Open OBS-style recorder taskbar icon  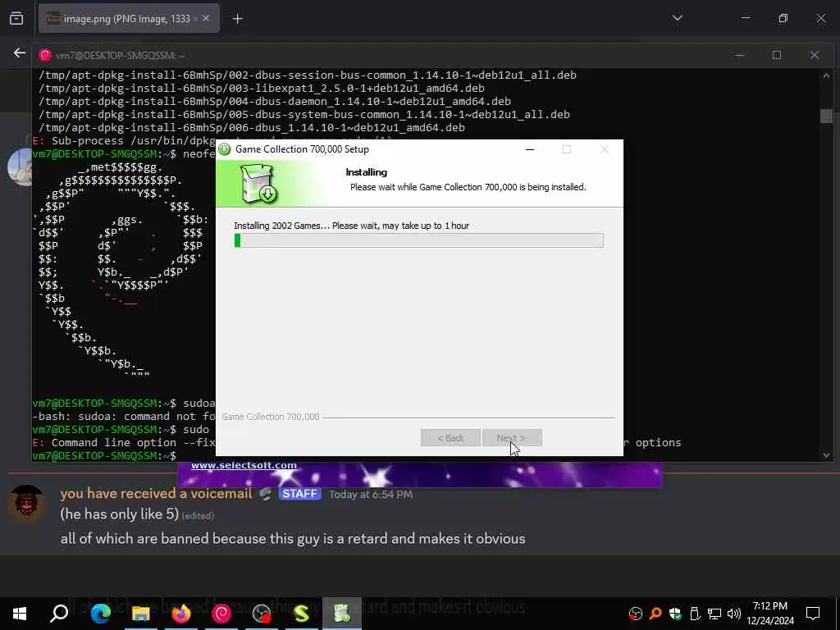tap(262, 613)
